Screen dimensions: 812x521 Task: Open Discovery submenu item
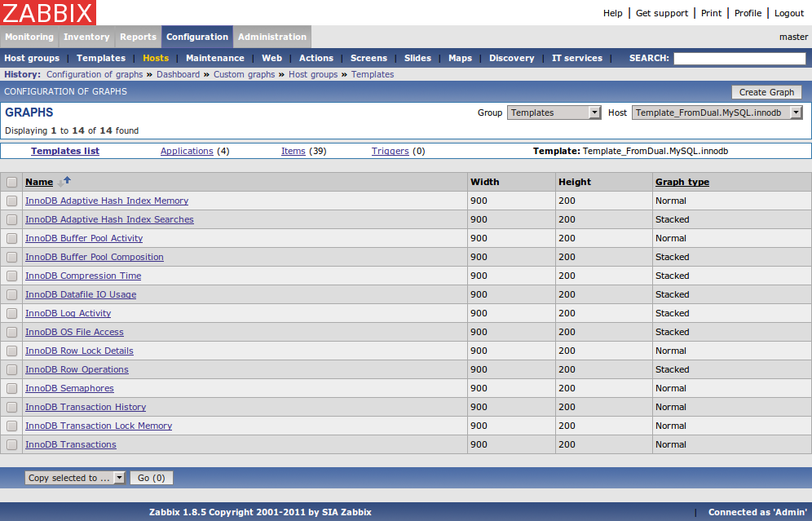pos(512,58)
